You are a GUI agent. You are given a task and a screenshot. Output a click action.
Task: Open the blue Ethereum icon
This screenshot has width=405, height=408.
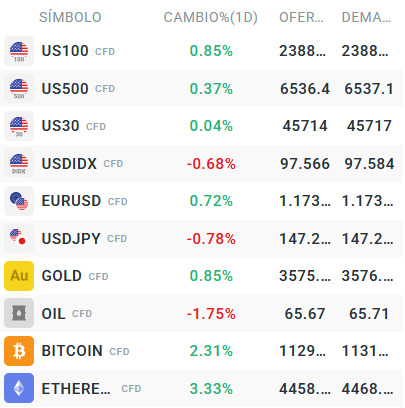[19, 388]
